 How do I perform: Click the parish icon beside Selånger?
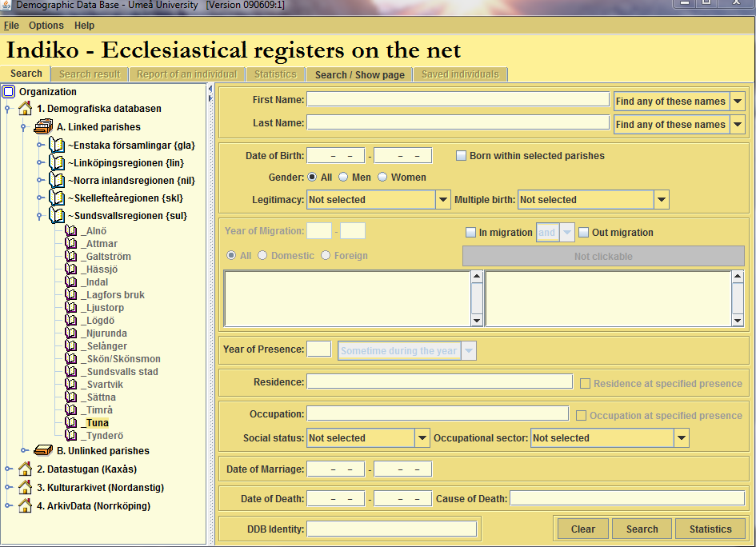click(x=71, y=345)
